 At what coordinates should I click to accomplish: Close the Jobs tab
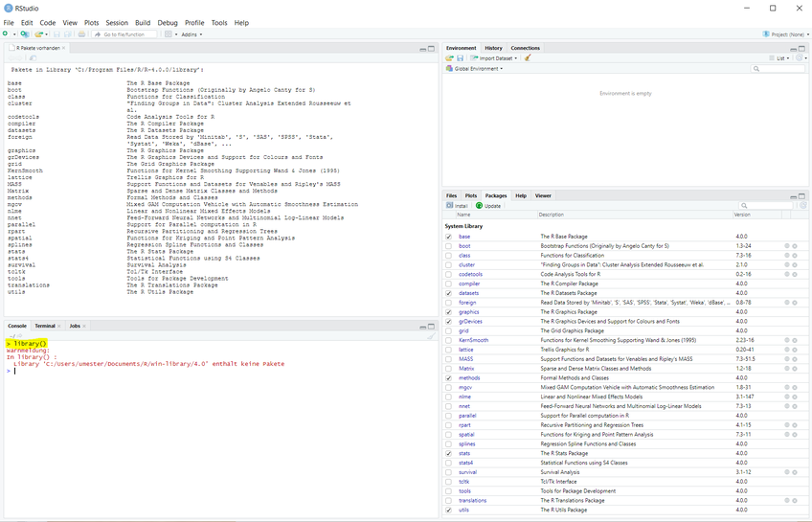(x=84, y=326)
